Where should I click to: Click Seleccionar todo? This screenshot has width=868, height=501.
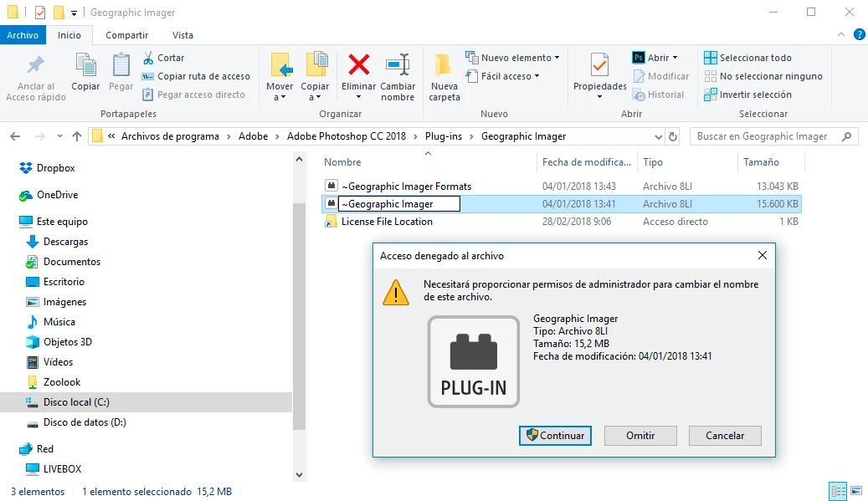747,58
